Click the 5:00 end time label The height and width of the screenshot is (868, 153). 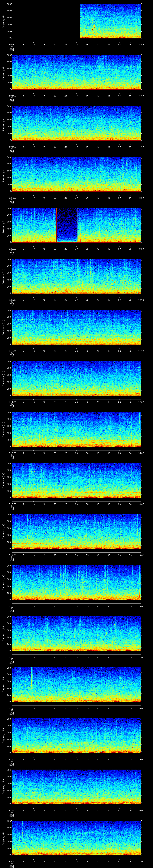(141, 44)
